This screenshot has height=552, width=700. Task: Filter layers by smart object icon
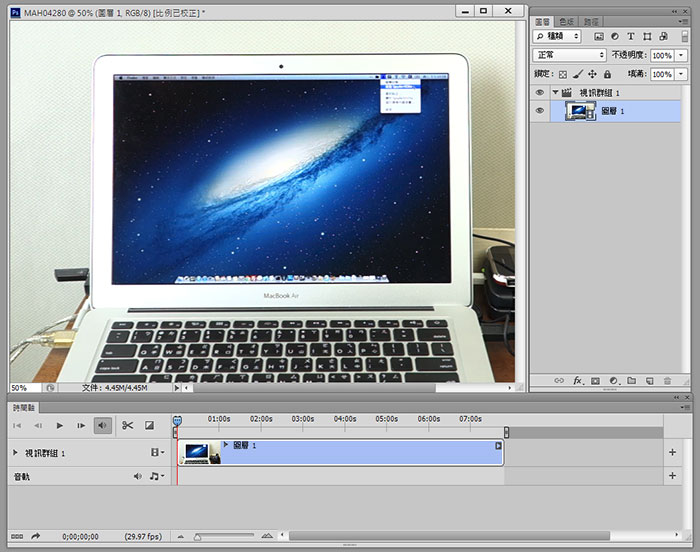point(663,37)
